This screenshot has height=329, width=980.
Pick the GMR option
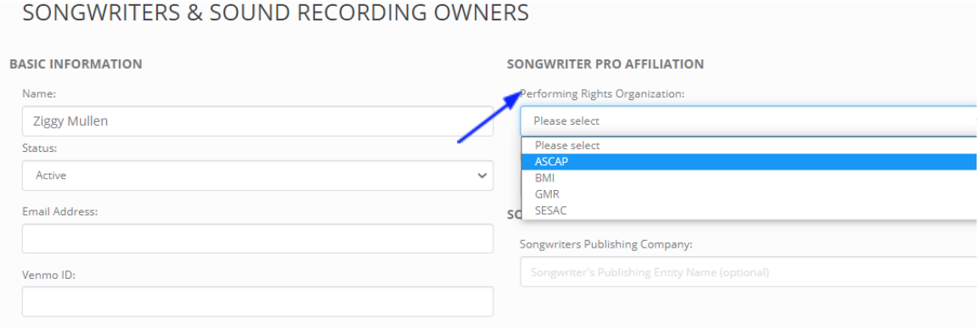(749, 194)
